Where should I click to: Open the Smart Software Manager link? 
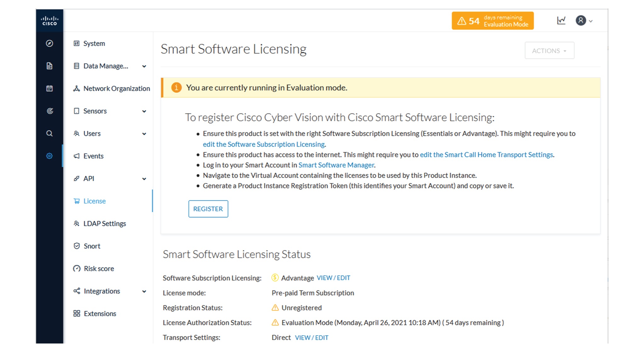[336, 165]
